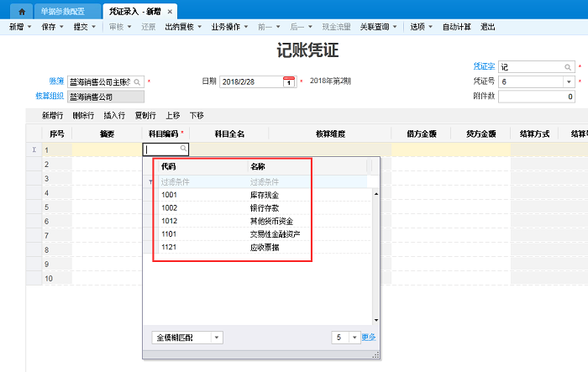Click the calendar icon in 日期 field
This screenshot has height=372, width=588.
[288, 81]
